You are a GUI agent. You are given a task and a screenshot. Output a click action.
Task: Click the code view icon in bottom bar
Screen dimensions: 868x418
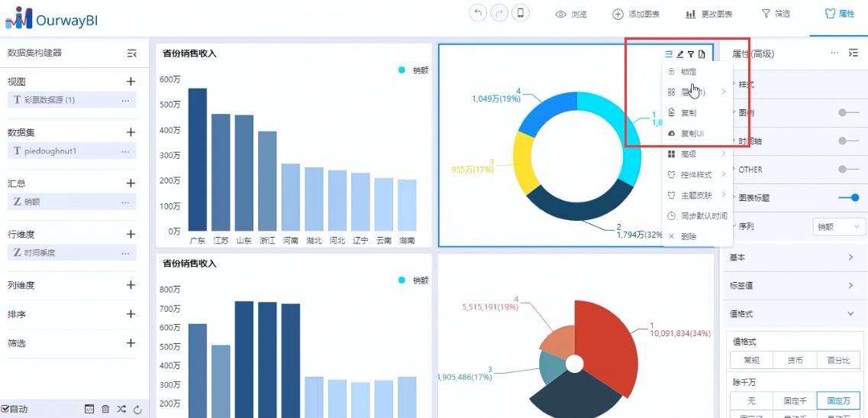click(x=89, y=409)
